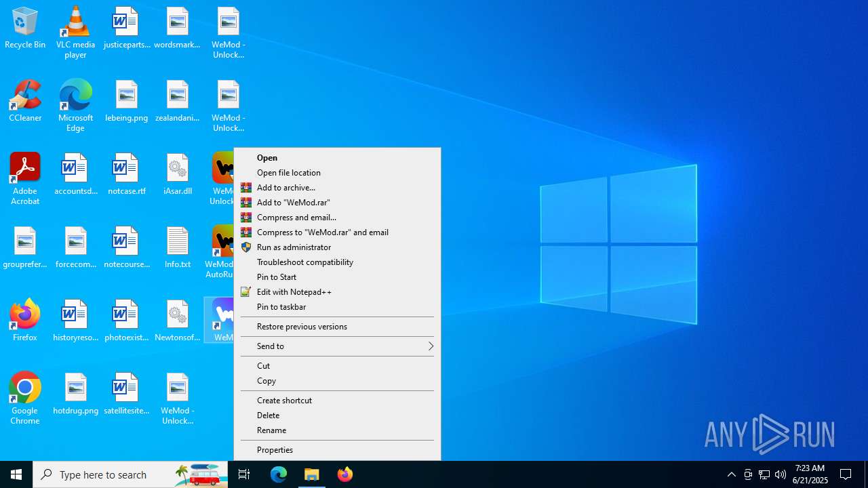This screenshot has height=488, width=868.
Task: Select the justiceparts Word document icon
Action: [126, 28]
